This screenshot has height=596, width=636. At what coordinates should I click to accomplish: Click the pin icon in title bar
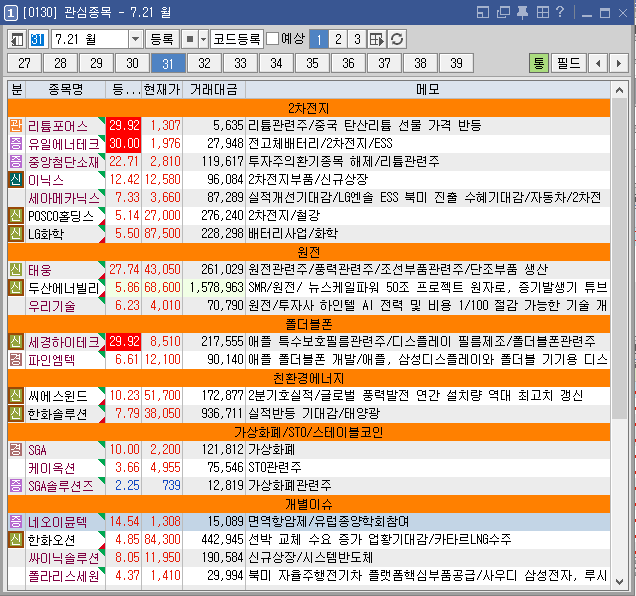tap(522, 13)
